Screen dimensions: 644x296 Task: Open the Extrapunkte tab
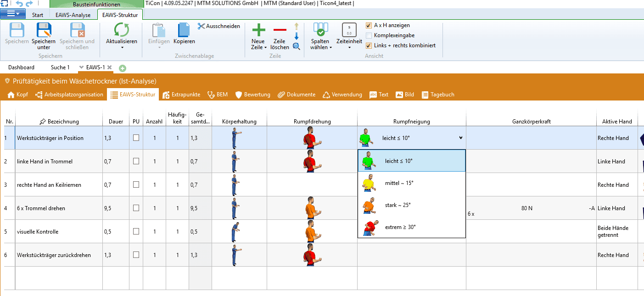[181, 95]
